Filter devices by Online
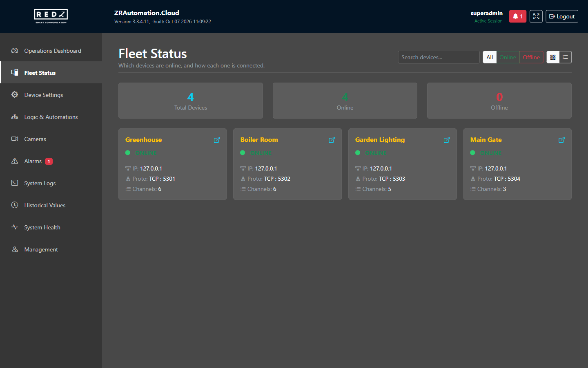 (x=508, y=57)
